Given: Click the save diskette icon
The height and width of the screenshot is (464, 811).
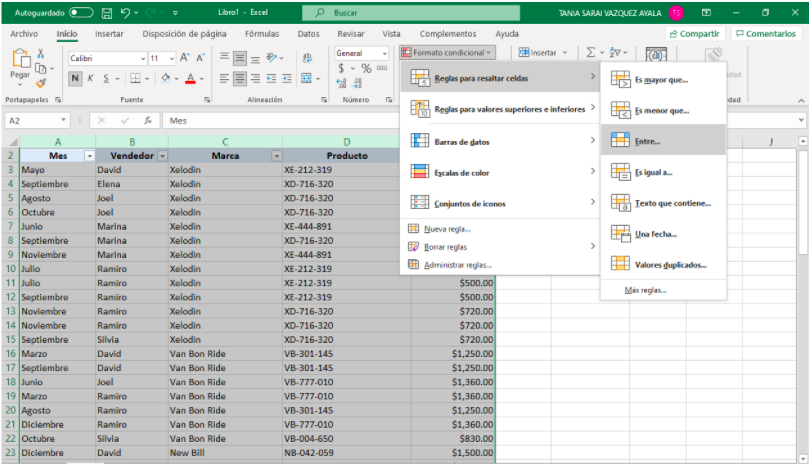Looking at the screenshot, I should [107, 13].
